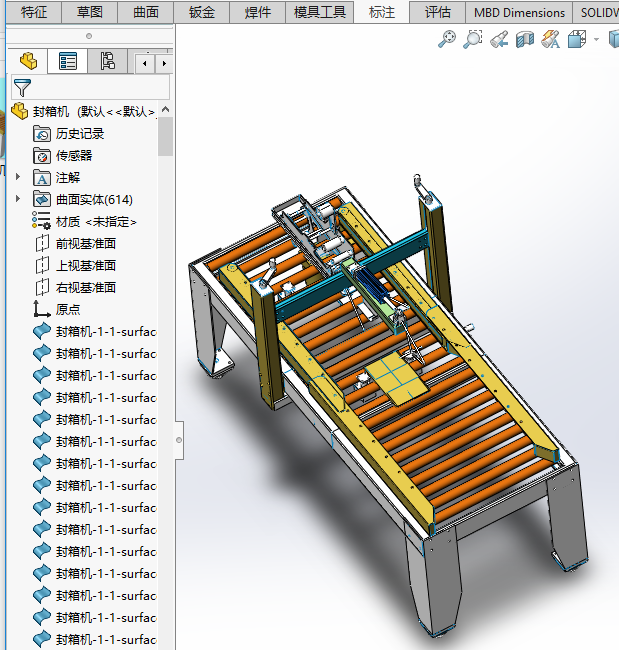Select 原点 in the feature tree

[x=68, y=309]
